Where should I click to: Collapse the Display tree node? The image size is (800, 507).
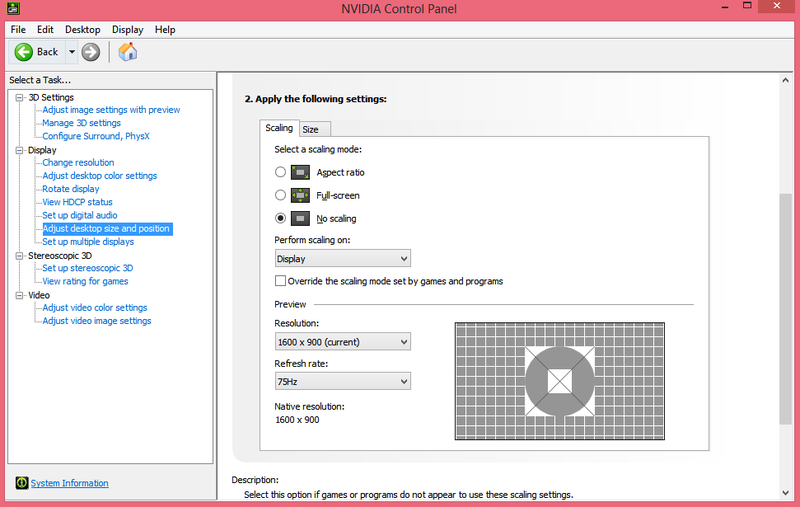tap(19, 150)
